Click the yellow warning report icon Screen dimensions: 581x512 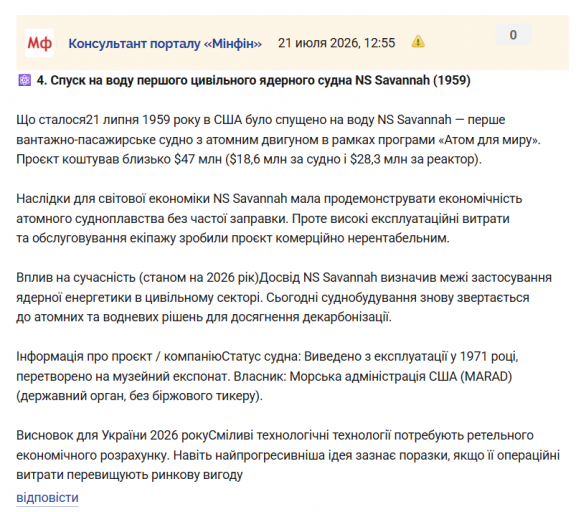click(x=418, y=41)
